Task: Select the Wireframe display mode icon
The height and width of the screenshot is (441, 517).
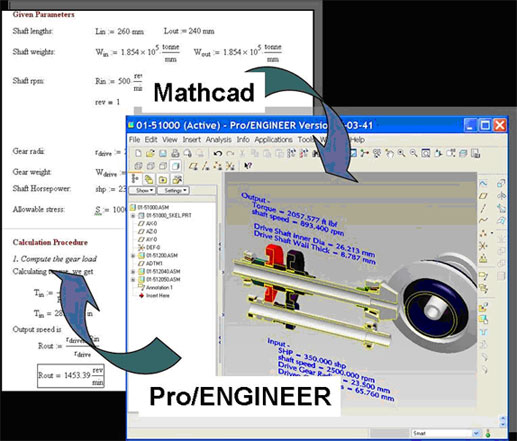Action: pos(138,166)
